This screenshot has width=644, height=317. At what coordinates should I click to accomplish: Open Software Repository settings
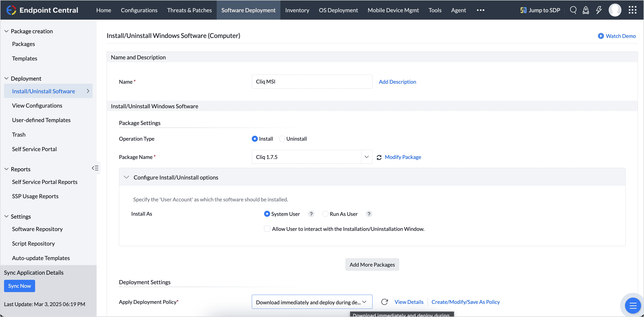click(37, 229)
